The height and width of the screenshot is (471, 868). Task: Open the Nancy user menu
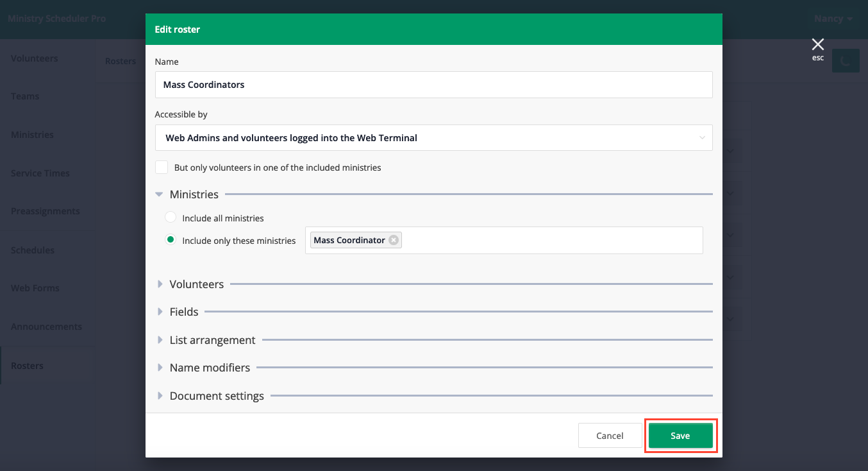pos(833,19)
